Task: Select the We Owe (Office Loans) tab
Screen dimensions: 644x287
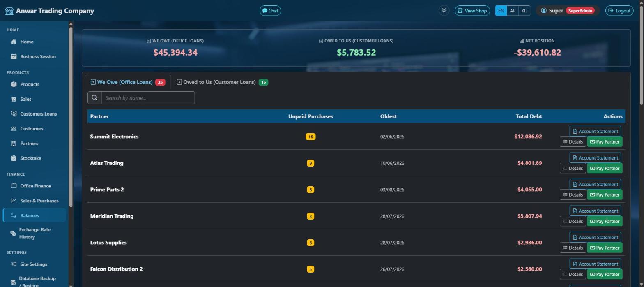Action: 128,82
